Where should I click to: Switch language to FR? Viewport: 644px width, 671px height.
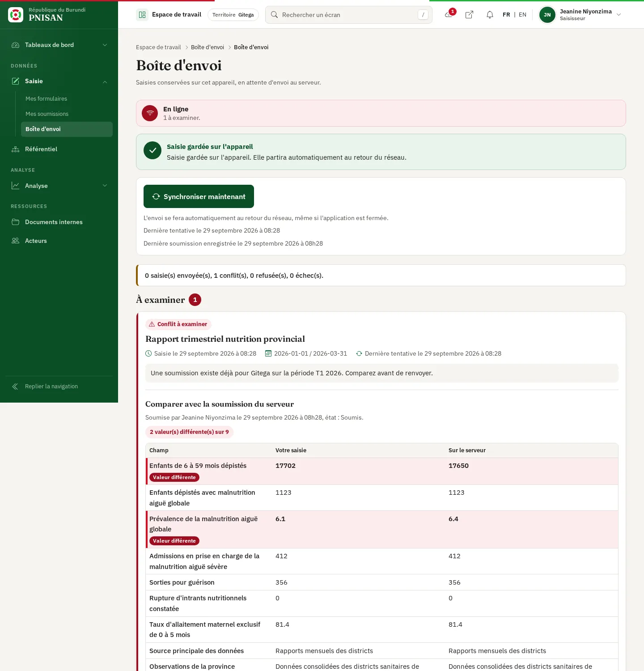506,15
